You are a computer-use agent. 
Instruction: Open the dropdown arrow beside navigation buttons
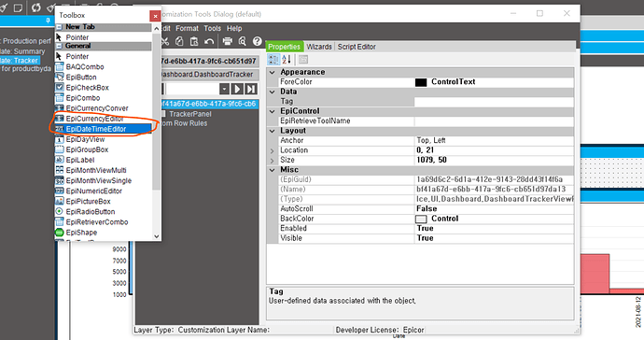point(224,89)
